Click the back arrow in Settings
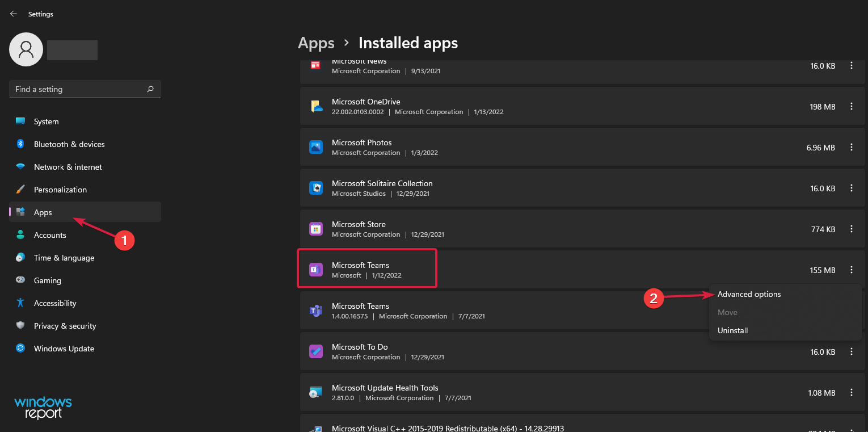 tap(14, 14)
